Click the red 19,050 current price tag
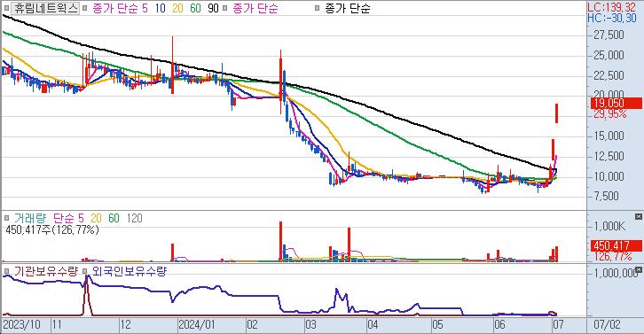 pyautogui.click(x=617, y=103)
